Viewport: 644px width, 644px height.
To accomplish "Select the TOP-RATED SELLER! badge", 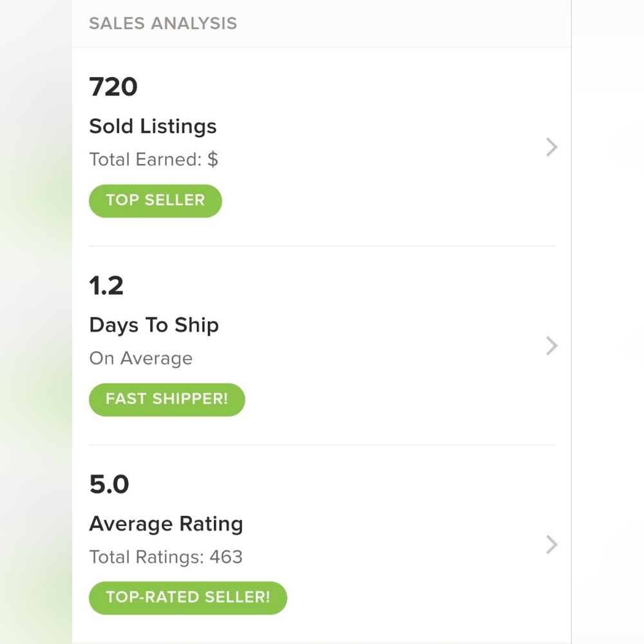I will (x=187, y=598).
